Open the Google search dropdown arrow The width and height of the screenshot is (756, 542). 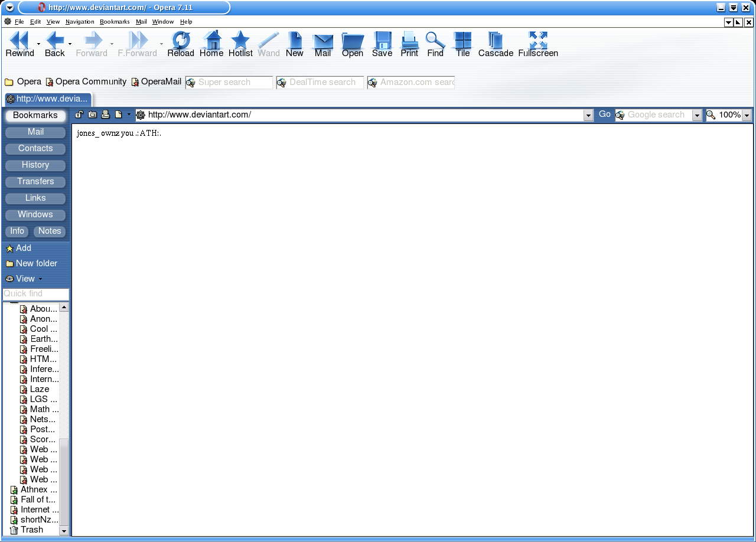698,115
